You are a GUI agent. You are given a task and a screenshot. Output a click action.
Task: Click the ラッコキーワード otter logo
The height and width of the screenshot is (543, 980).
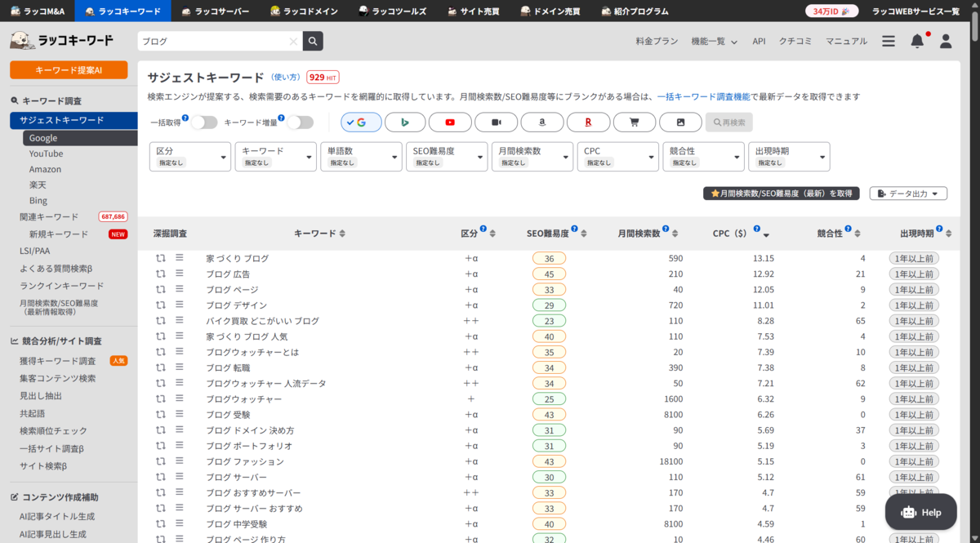tap(62, 41)
